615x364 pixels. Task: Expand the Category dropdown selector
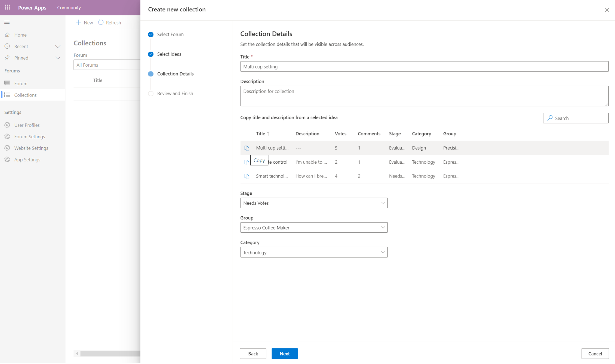pyautogui.click(x=383, y=252)
